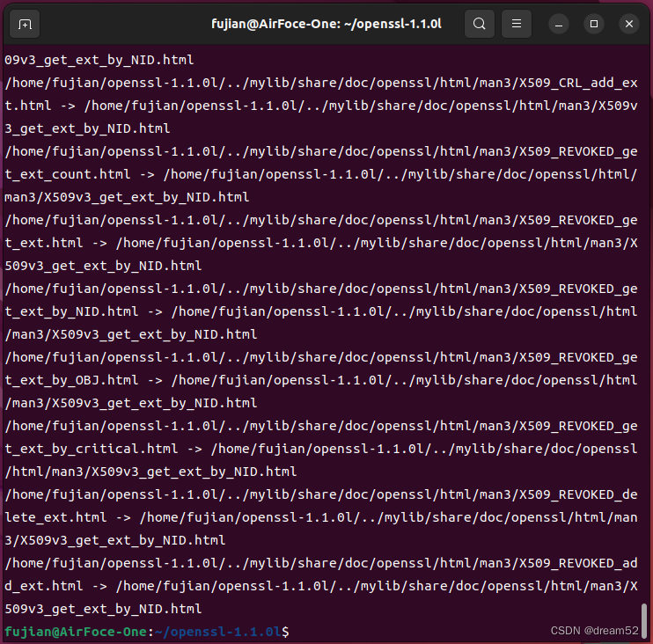The width and height of the screenshot is (653, 644).
Task: Click the line 3/X509v3_get_ext_by_NID.html
Action: tap(115, 541)
